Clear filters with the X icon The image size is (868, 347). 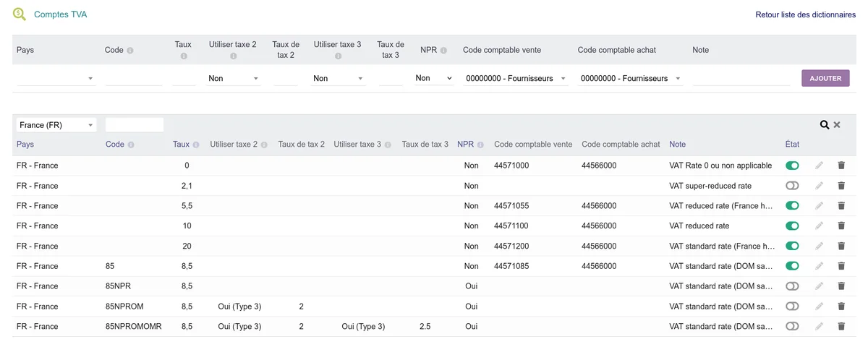(837, 125)
